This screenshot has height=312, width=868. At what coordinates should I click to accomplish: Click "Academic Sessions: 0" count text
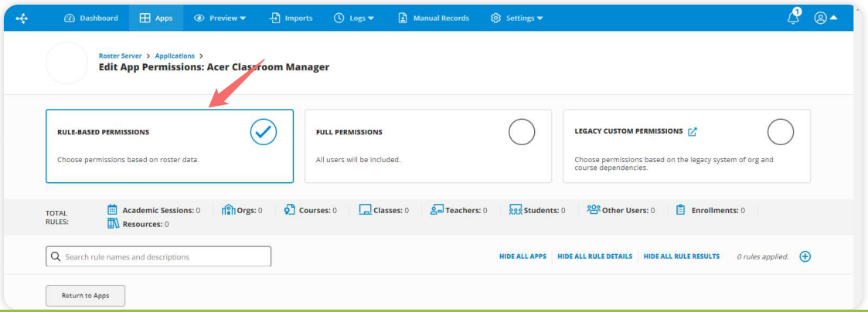click(x=161, y=210)
